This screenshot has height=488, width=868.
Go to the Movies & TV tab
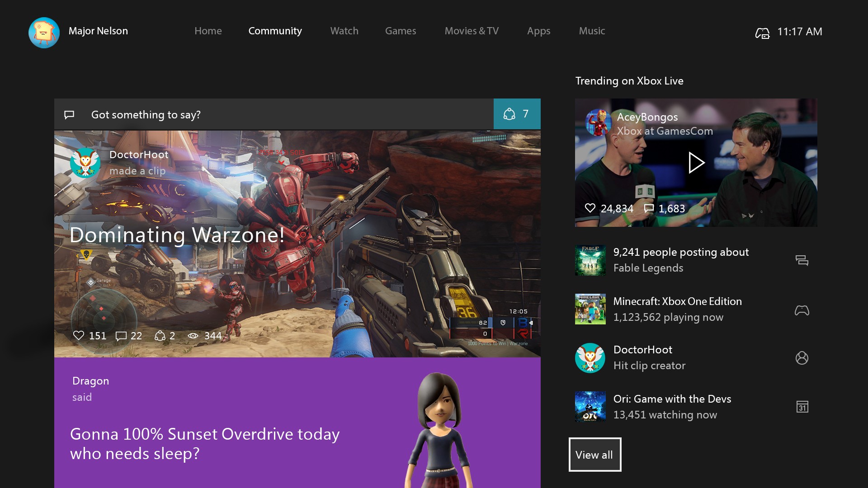coord(472,31)
